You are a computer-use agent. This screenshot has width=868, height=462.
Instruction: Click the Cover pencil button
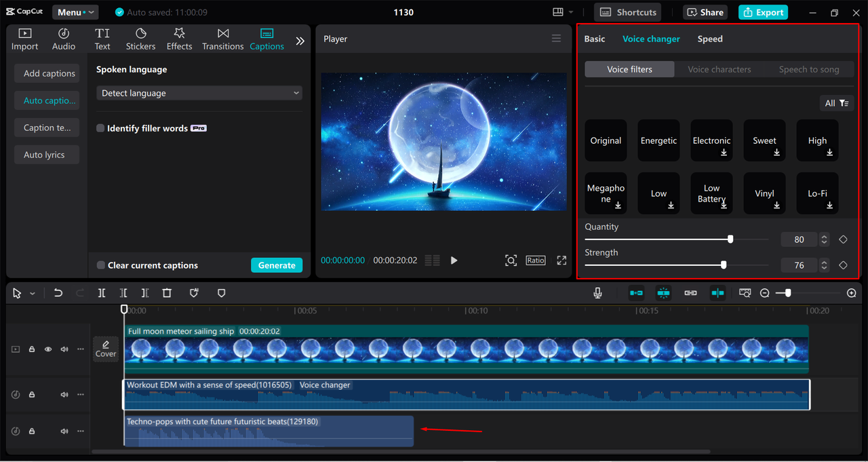pyautogui.click(x=106, y=349)
